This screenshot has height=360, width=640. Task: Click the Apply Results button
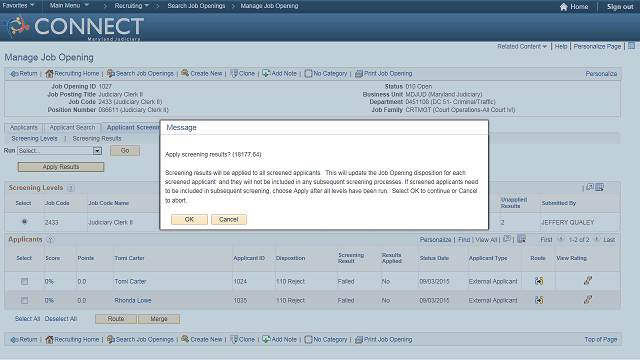click(x=61, y=167)
